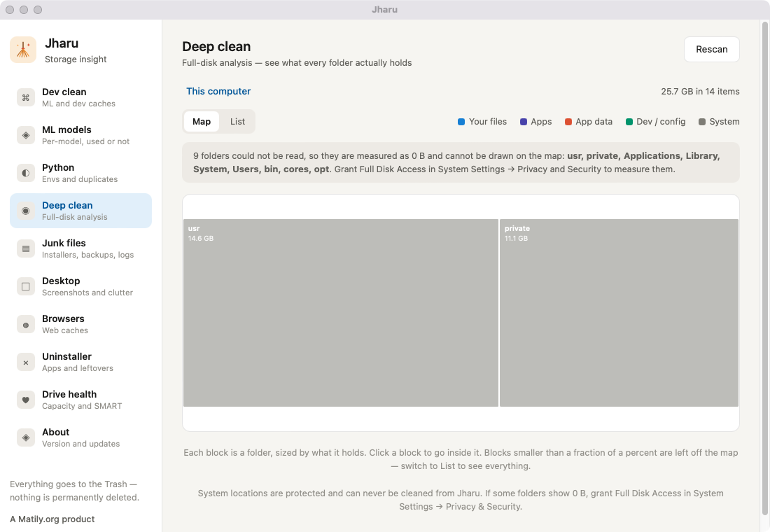The height and width of the screenshot is (532, 770).
Task: Click the System gray legend swatch
Action: coord(701,122)
